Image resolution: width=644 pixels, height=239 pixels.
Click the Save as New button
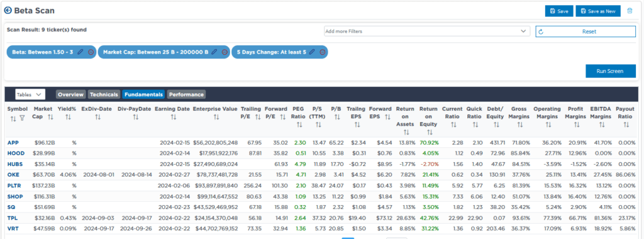pos(598,11)
